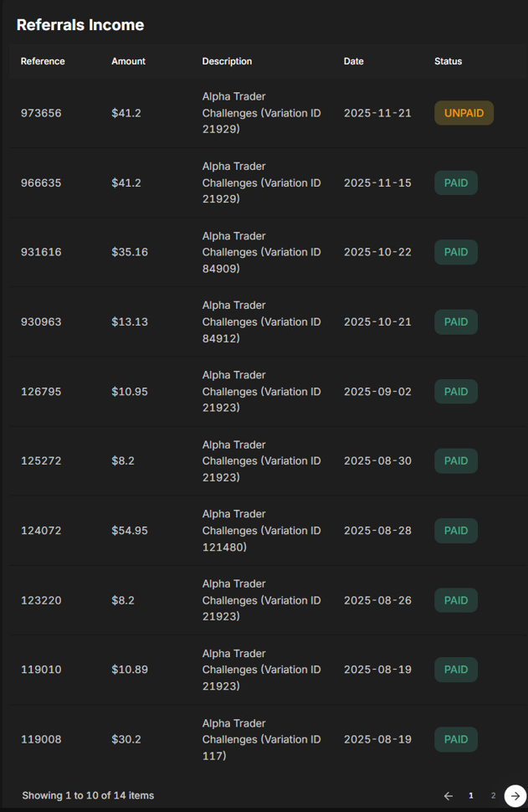
Task: Click the next page arrow icon
Action: coord(515,795)
